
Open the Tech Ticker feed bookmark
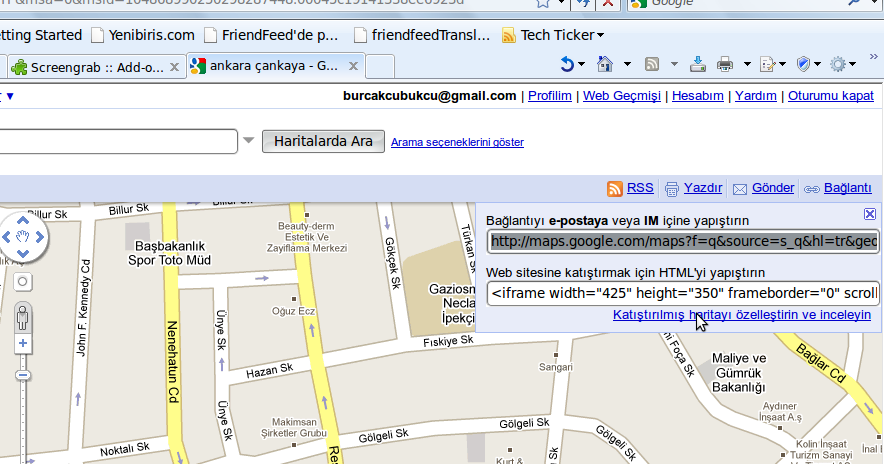pos(554,35)
